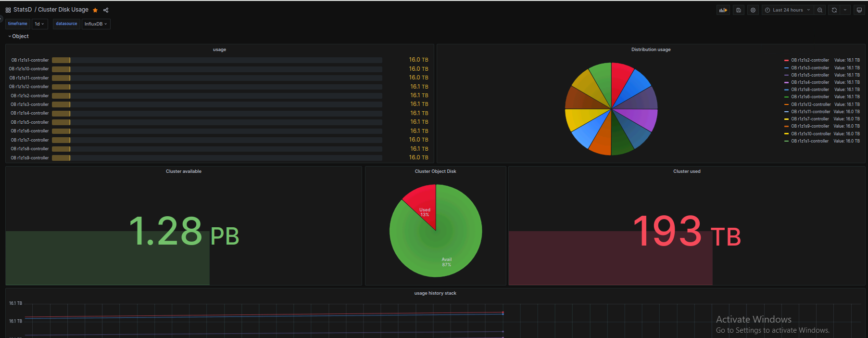Refresh the dashboard

click(x=834, y=10)
